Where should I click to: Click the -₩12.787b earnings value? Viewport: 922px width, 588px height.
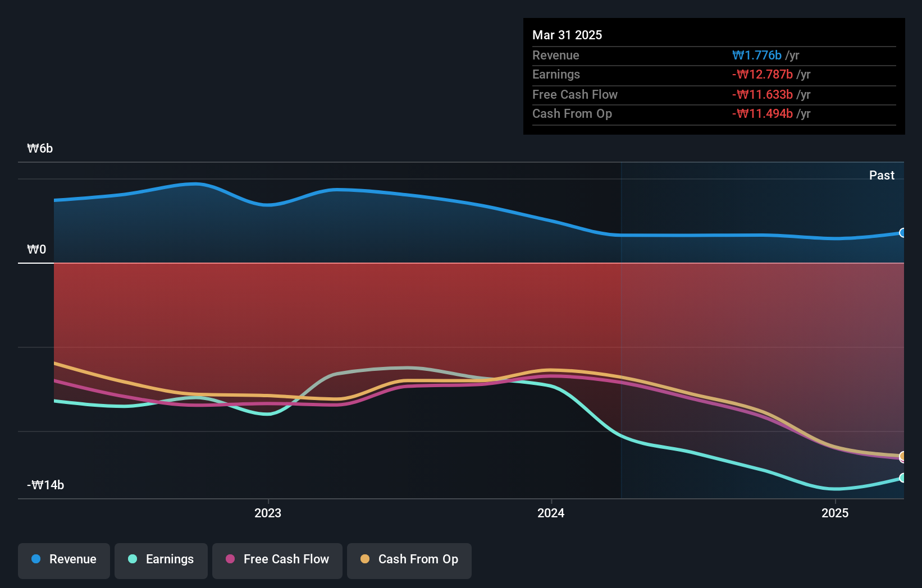click(763, 74)
